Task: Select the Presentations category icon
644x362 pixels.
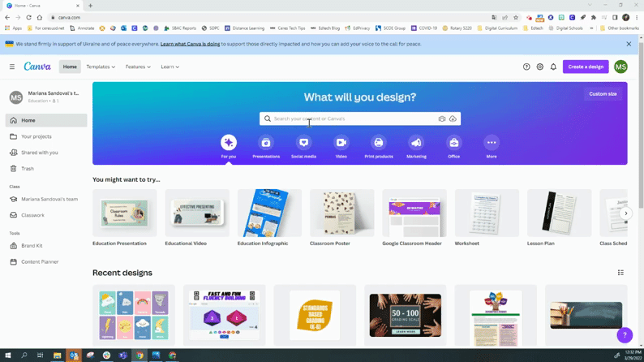Action: pyautogui.click(x=266, y=143)
